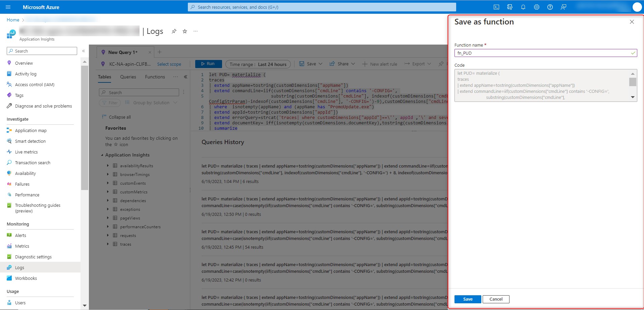Expand the traces table node
The width and height of the screenshot is (644, 310).
108,244
